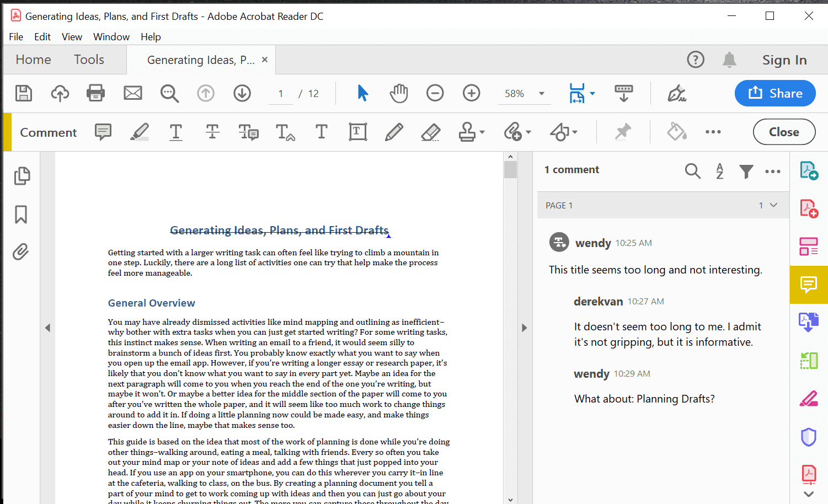This screenshot has width=828, height=504.
Task: Pin the selected comment tool
Action: point(623,132)
